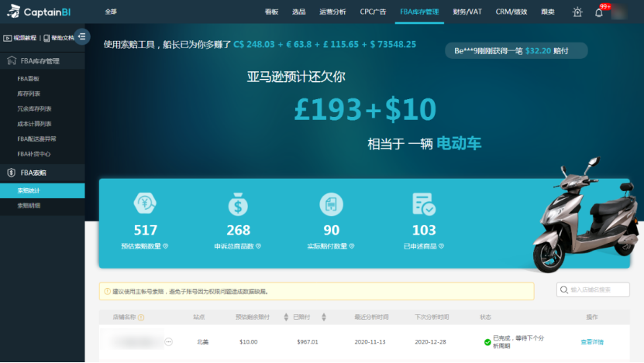Open FBA补货中心 in sidebar
644x363 pixels.
point(33,154)
